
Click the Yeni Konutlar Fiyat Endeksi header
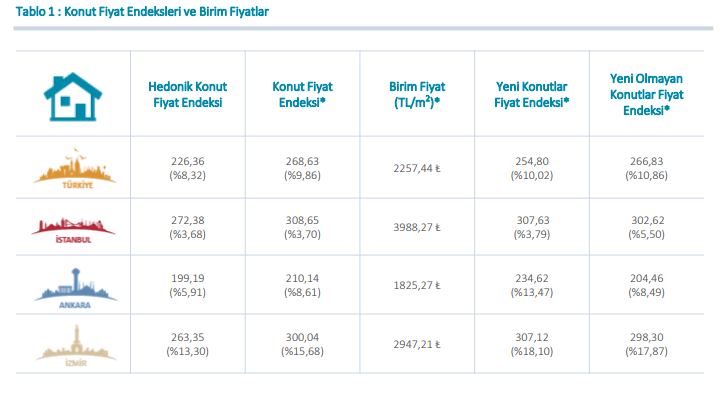point(531,94)
